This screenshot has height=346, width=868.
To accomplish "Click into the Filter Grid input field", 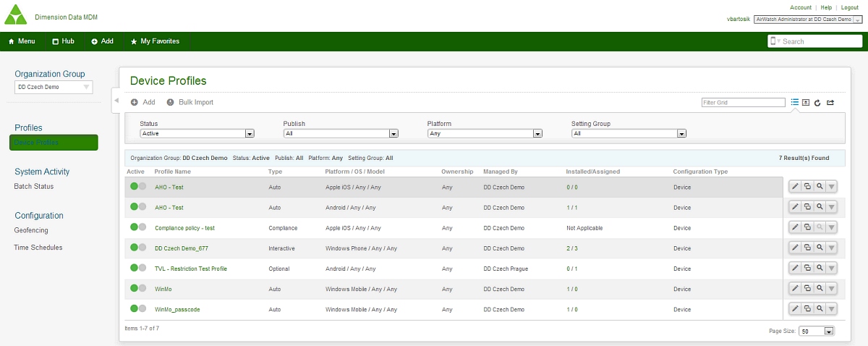I will [744, 103].
